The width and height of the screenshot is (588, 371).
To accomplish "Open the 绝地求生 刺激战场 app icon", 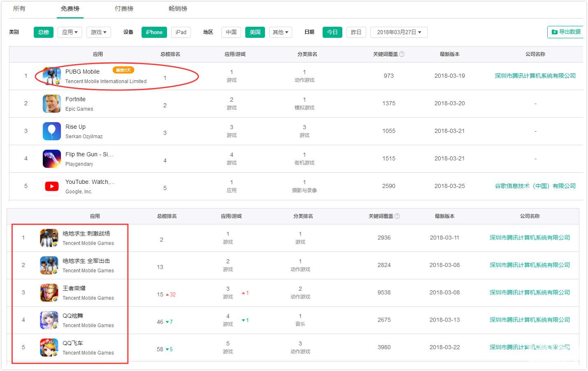I will (49, 238).
